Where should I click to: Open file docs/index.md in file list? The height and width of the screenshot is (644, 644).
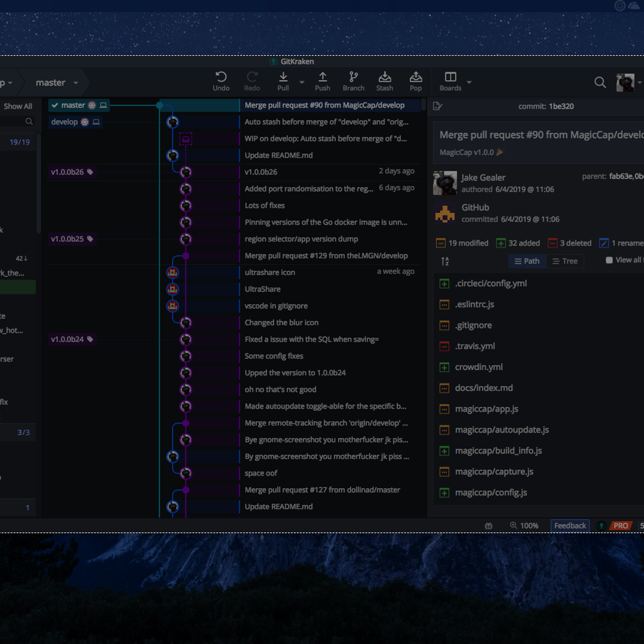(x=484, y=388)
